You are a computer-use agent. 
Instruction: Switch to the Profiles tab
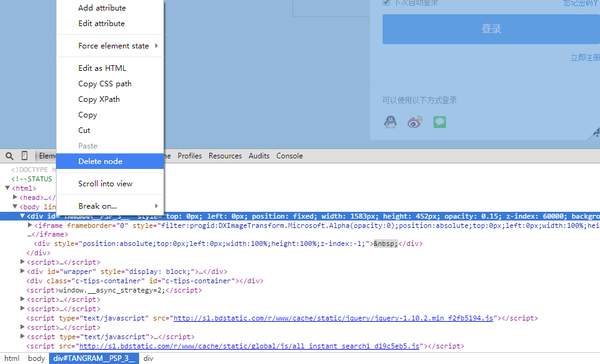(189, 156)
